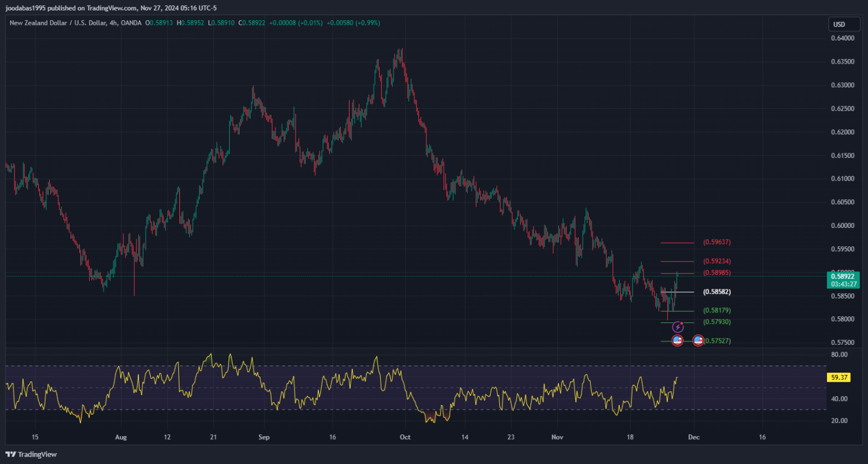868x464 pixels.
Task: Select the green (0.57527) level label
Action: click(x=718, y=341)
